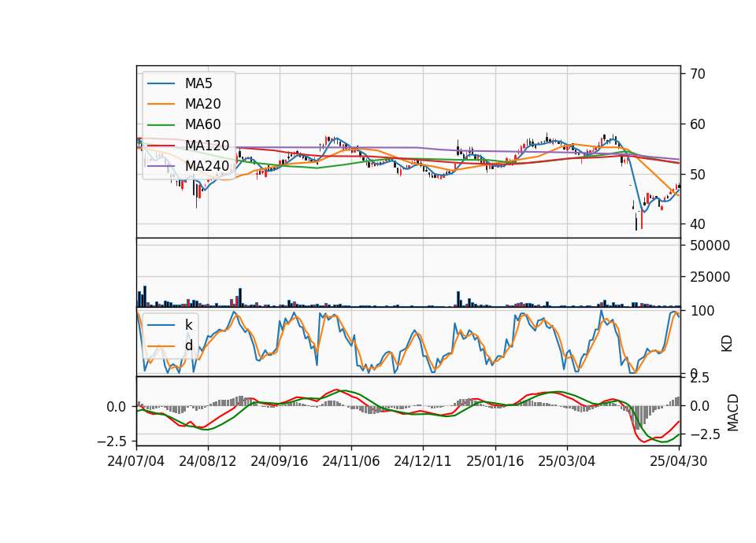Click the MA240 legend label
This screenshot has height=543, width=756.
207,166
